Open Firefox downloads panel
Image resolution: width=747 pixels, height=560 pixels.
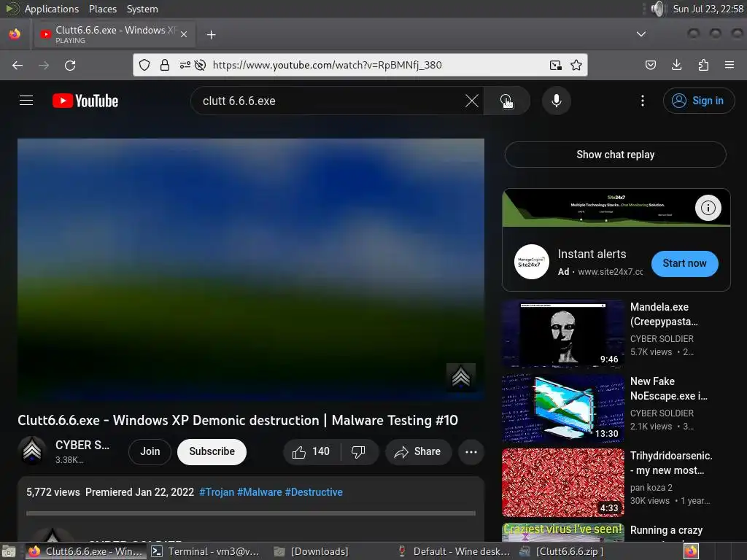(676, 65)
